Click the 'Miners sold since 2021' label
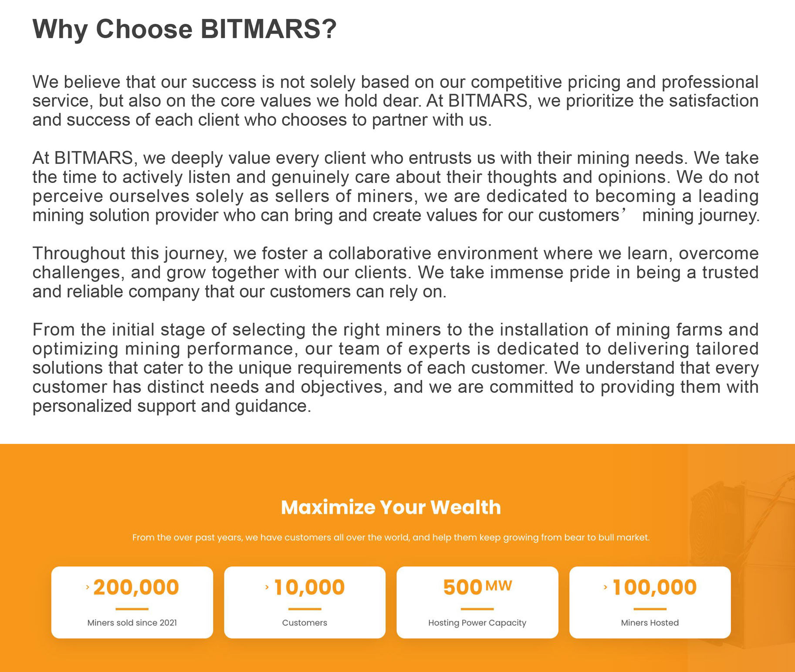Image resolution: width=795 pixels, height=672 pixels. [x=132, y=623]
